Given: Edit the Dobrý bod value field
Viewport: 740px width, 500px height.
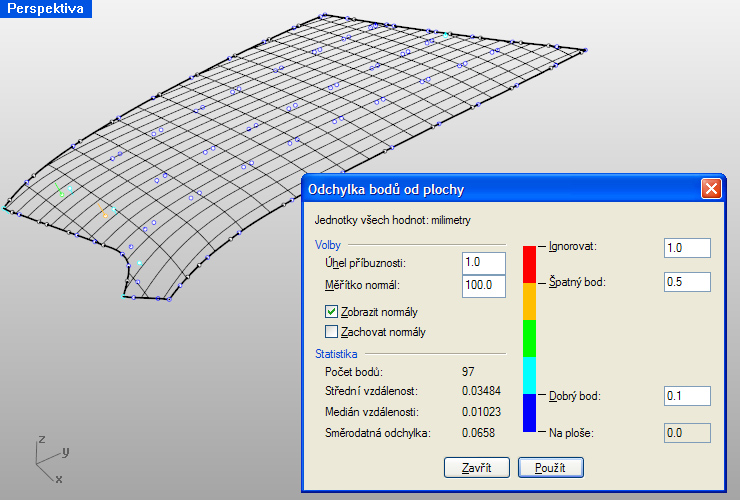Looking at the screenshot, I should (x=686, y=396).
